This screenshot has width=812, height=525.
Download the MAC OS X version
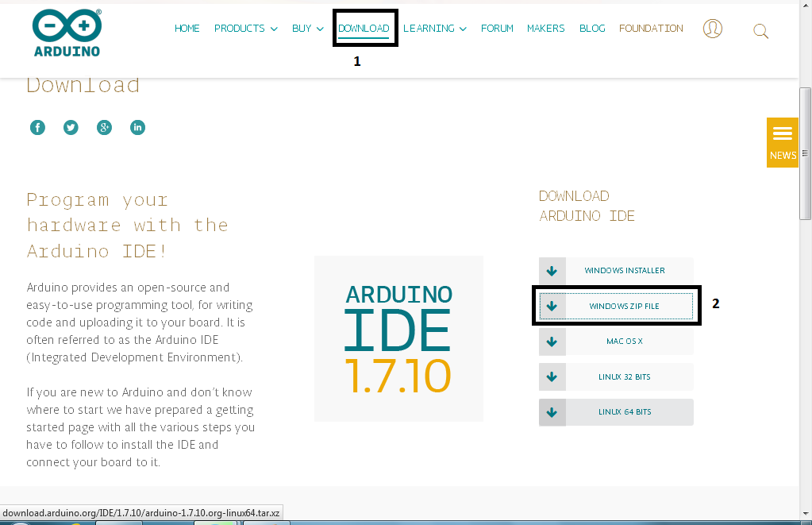tap(616, 342)
